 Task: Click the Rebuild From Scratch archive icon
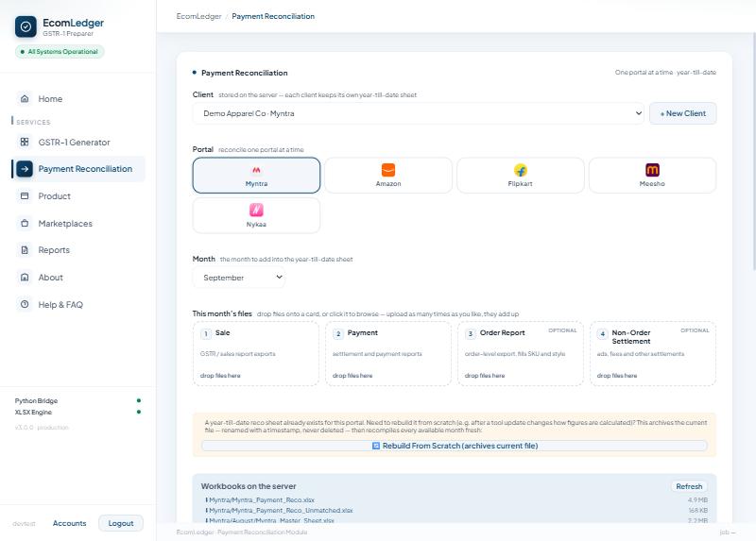(376, 446)
